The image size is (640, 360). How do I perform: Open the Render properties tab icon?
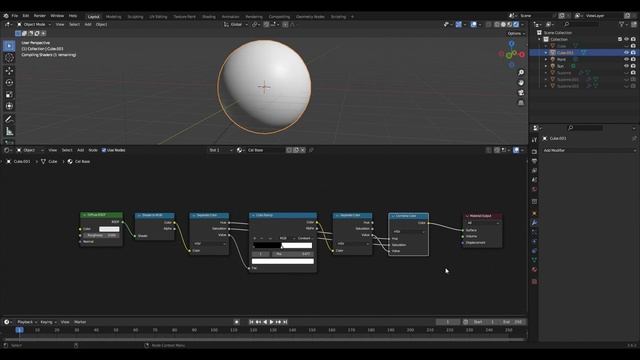pyautogui.click(x=534, y=151)
